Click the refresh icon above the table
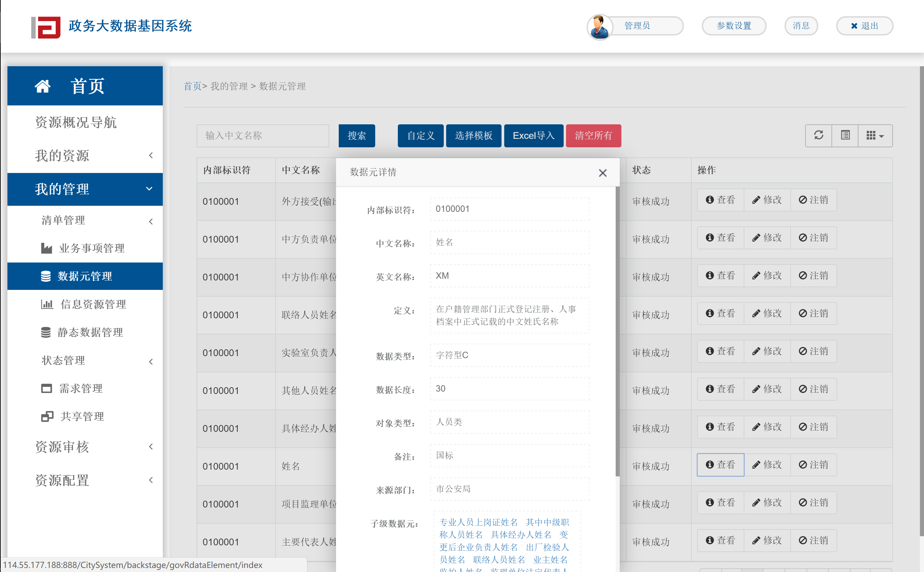The image size is (924, 572). [818, 135]
